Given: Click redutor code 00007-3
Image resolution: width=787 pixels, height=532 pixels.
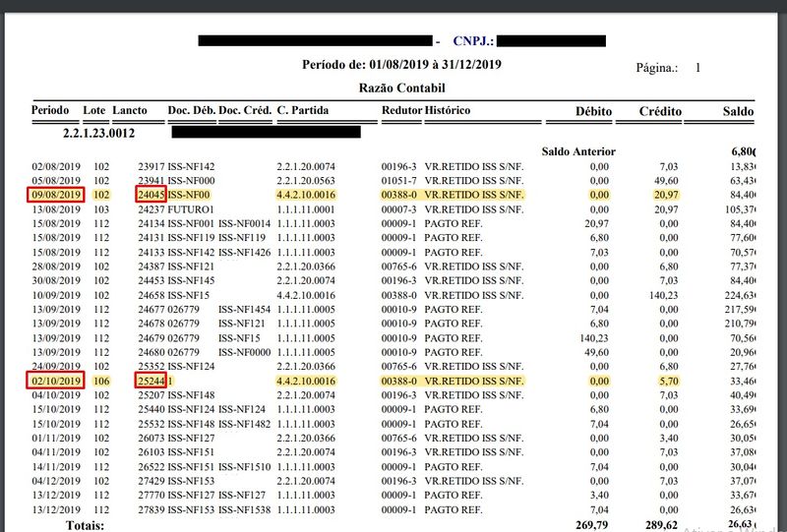Looking at the screenshot, I should [x=398, y=209].
